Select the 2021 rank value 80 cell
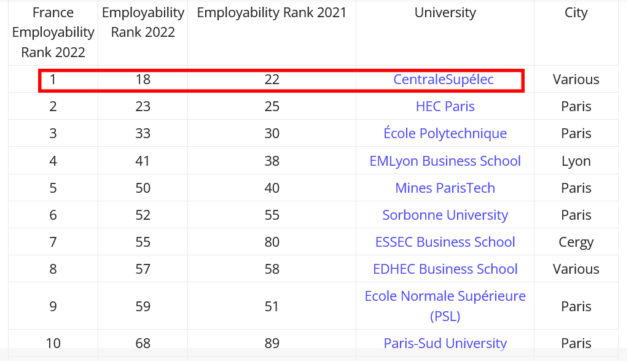 [x=272, y=242]
